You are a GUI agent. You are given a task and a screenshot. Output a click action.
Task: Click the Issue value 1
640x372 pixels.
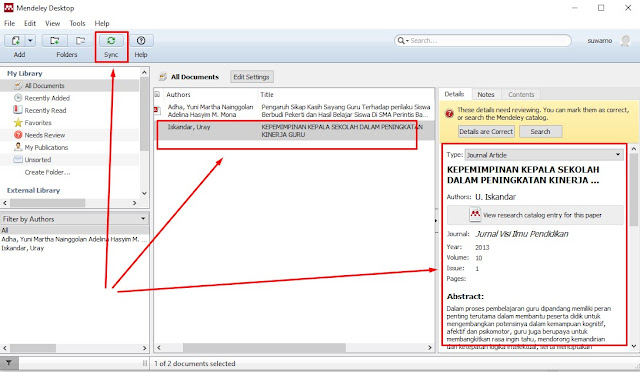[477, 269]
